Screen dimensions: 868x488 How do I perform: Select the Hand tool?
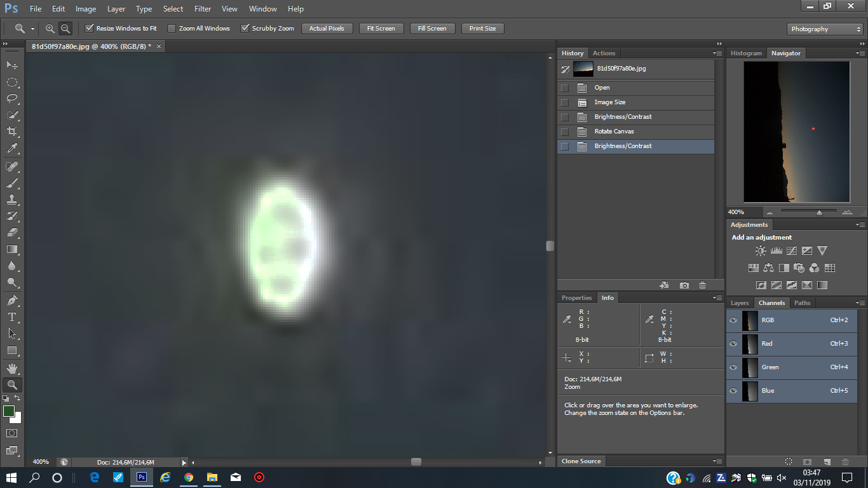(11, 368)
